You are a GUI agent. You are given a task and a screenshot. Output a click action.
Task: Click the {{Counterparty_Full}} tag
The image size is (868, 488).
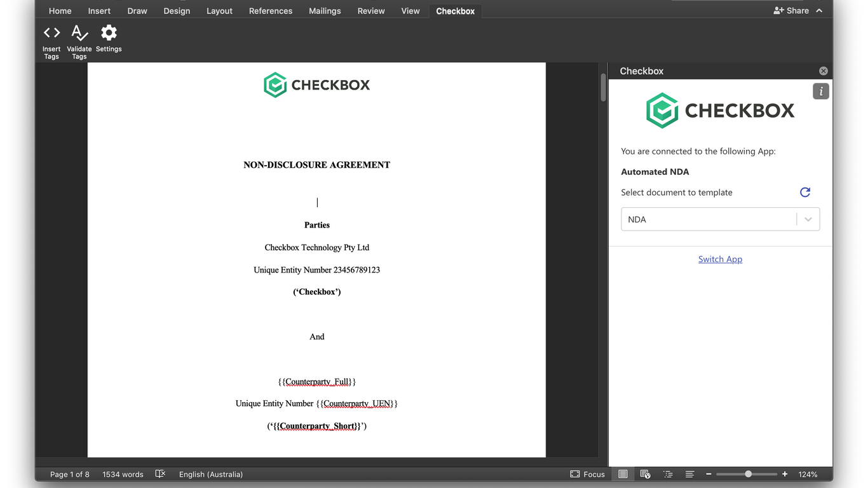click(316, 382)
